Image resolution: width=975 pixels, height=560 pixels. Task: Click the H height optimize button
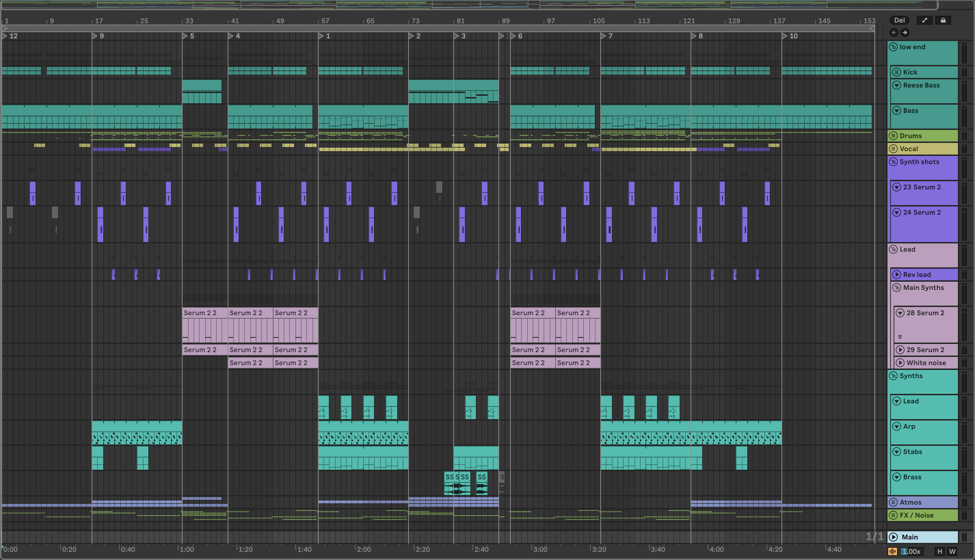[939, 551]
